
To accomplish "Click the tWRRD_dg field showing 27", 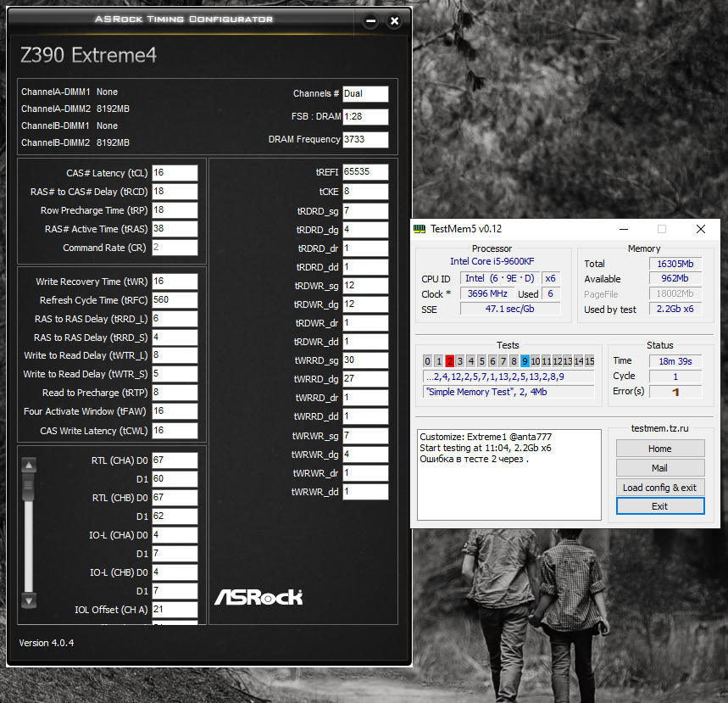I will coord(365,379).
